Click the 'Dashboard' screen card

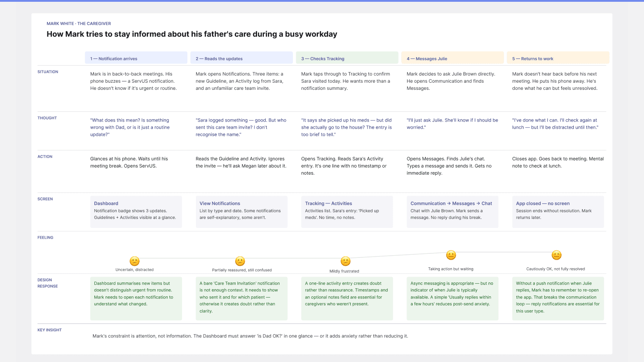point(136,212)
